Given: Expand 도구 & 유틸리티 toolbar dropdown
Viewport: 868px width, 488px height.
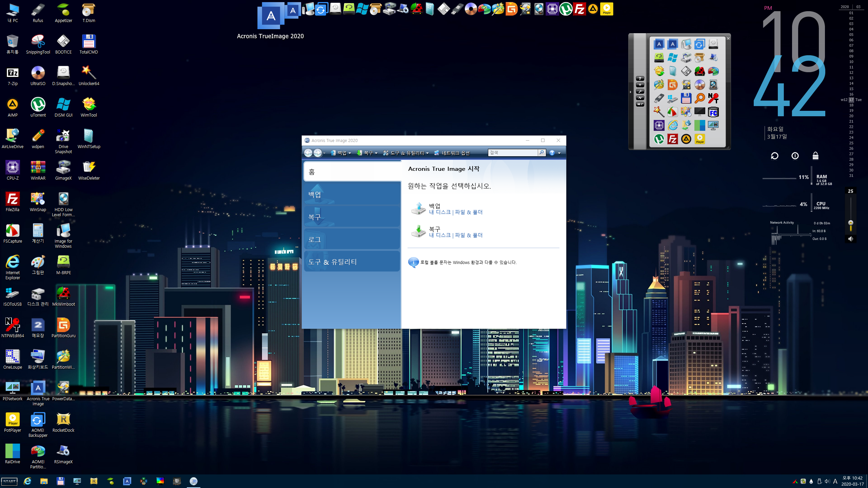Looking at the screenshot, I should point(406,153).
